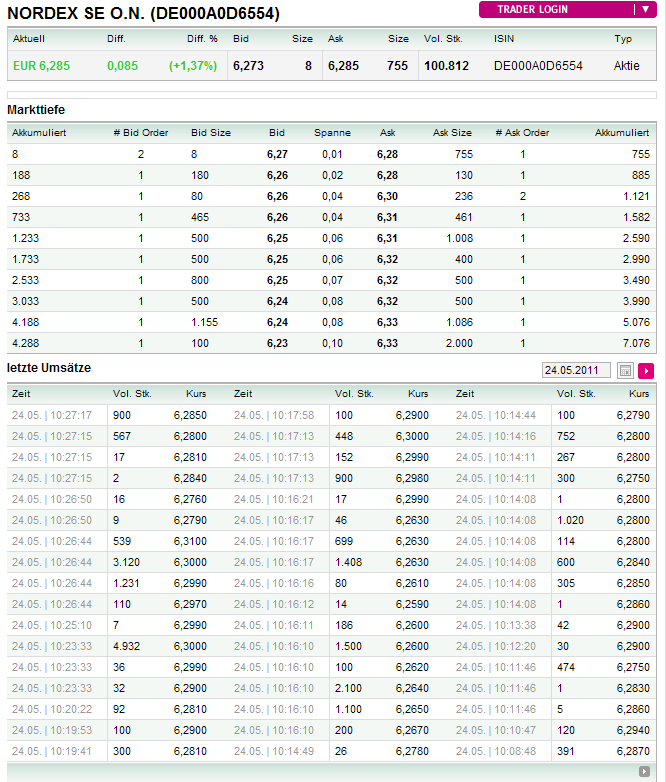Click the pink go arrow beside date
Viewport: 666px width, 782px height.
click(646, 371)
